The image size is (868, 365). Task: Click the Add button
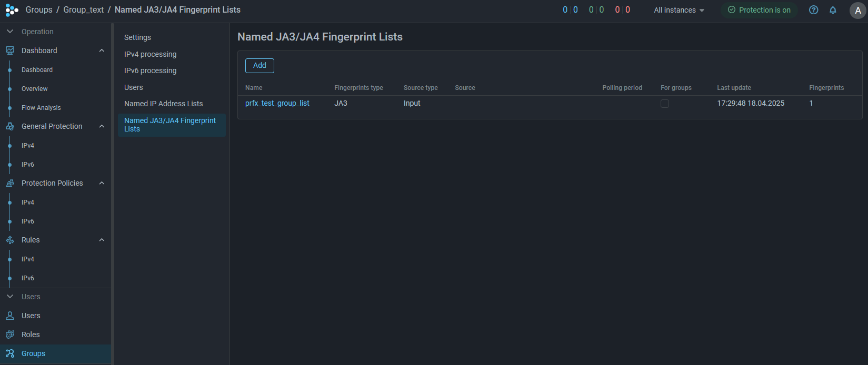(260, 65)
